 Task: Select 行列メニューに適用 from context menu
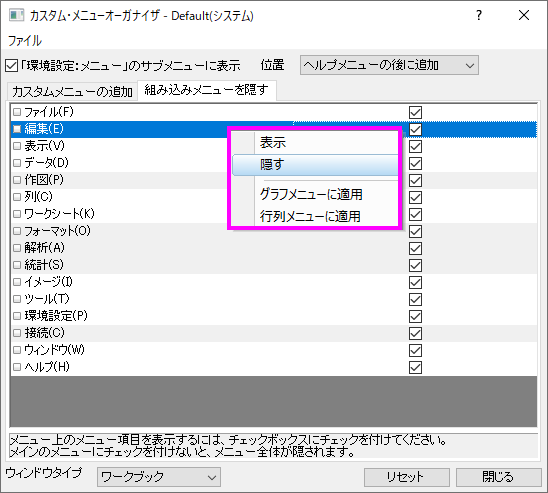[310, 216]
